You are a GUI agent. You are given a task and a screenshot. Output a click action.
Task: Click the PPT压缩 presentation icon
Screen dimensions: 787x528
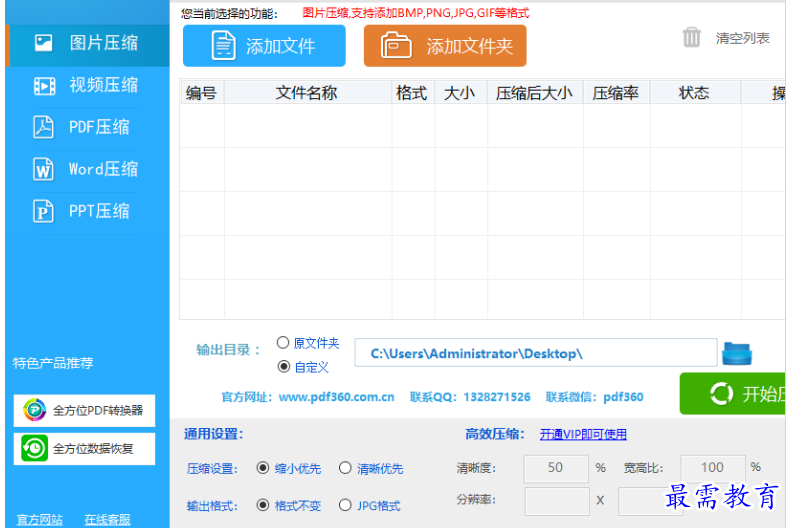[44, 211]
